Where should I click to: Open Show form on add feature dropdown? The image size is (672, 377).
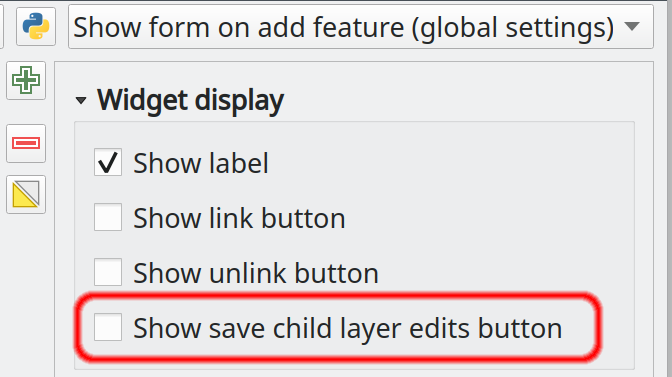coord(361,27)
